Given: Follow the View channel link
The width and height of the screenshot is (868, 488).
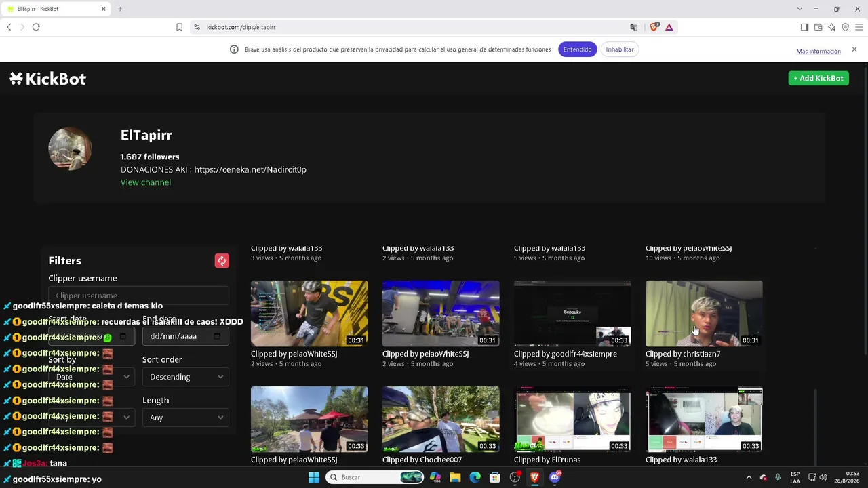Looking at the screenshot, I should pos(146,182).
